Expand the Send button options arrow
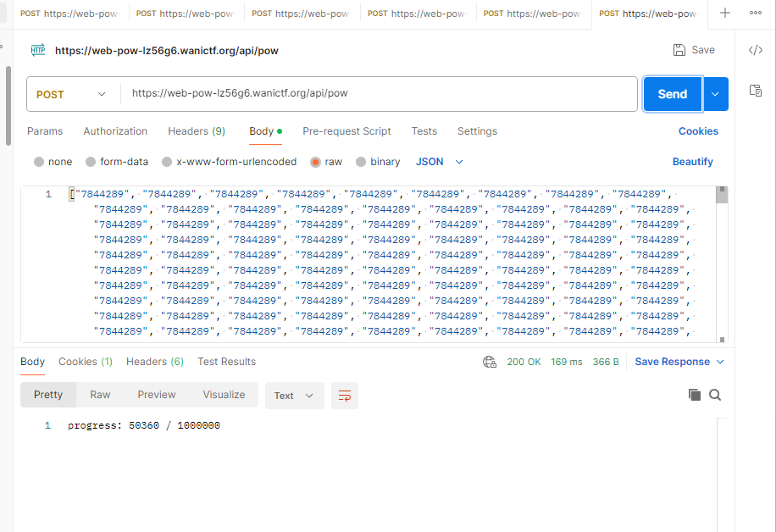Viewport: 776px width, 532px height. 715,94
